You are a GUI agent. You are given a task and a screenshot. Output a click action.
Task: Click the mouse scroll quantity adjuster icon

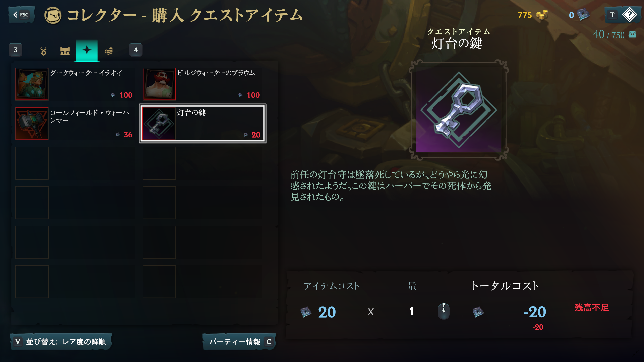click(444, 311)
